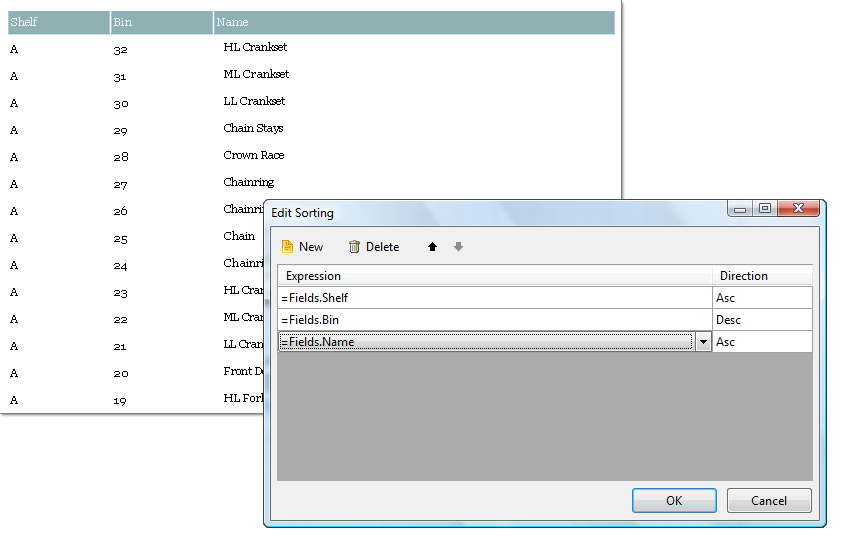Click the Asc direction for Fields.Shelf
The height and width of the screenshot is (550, 850).
tap(762, 297)
